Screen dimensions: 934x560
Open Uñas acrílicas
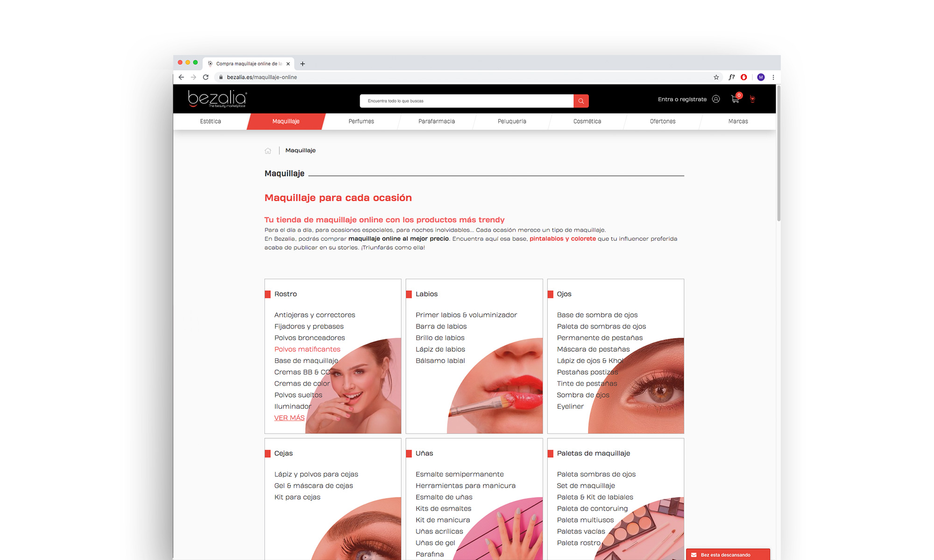[439, 532]
